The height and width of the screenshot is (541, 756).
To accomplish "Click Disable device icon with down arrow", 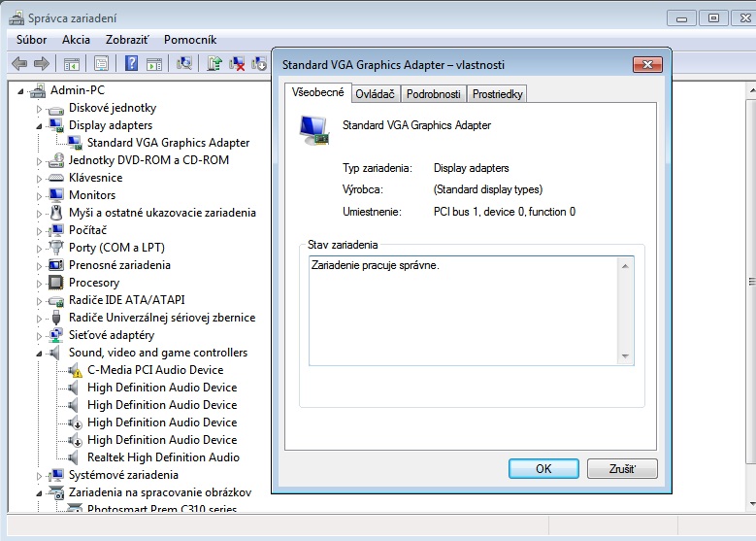I will pos(258,64).
